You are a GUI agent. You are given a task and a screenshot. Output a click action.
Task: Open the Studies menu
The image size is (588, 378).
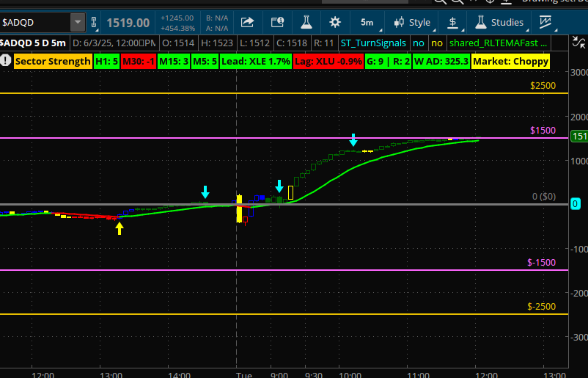point(500,23)
